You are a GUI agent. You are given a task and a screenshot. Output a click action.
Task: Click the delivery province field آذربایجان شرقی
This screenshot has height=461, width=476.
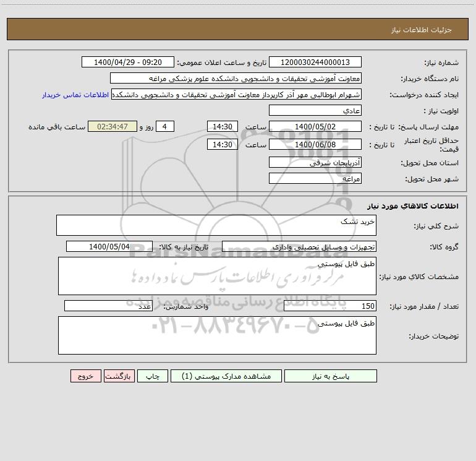[315, 162]
